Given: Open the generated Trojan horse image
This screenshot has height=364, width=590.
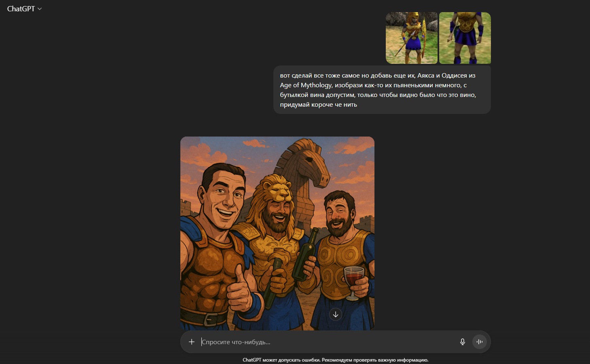Looking at the screenshot, I should (x=277, y=234).
